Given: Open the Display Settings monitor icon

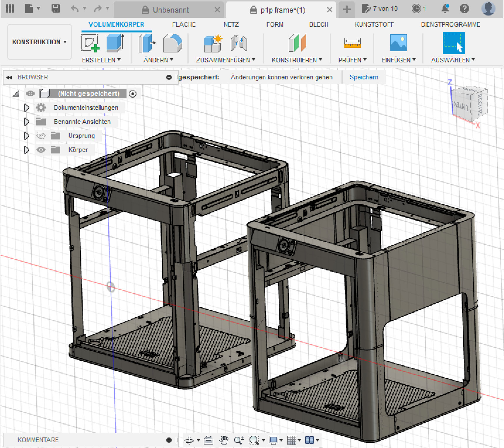Looking at the screenshot, I should point(274,440).
